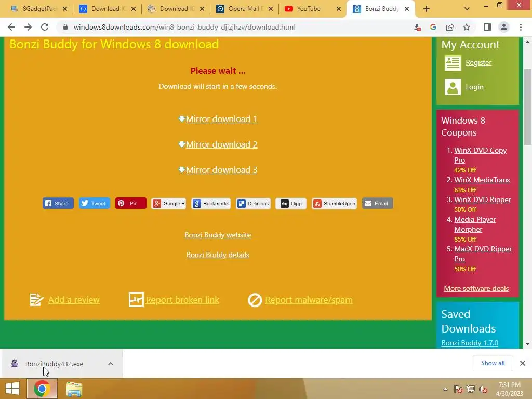Reload the current page

coord(45,27)
